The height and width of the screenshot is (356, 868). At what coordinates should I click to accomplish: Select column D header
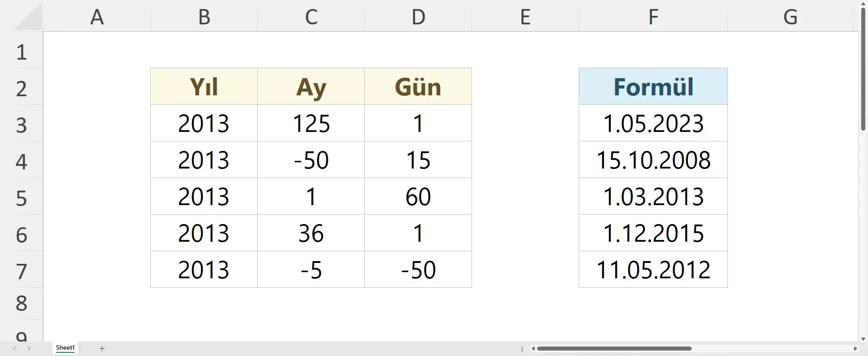pyautogui.click(x=418, y=17)
